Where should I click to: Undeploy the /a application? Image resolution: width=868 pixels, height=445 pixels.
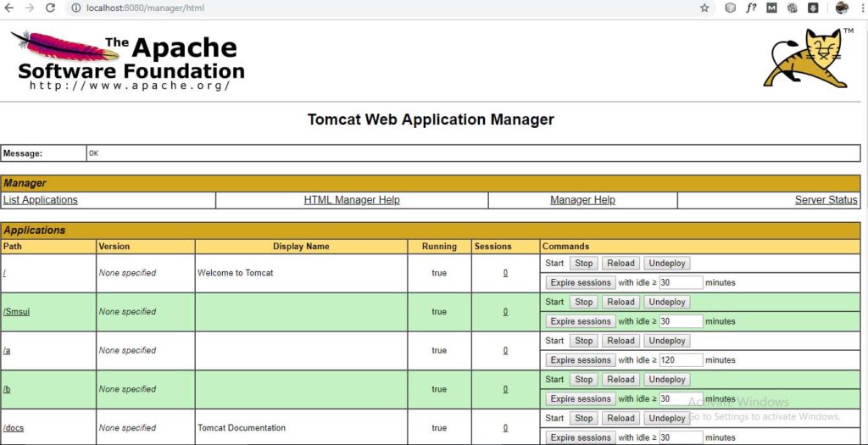pyautogui.click(x=667, y=341)
